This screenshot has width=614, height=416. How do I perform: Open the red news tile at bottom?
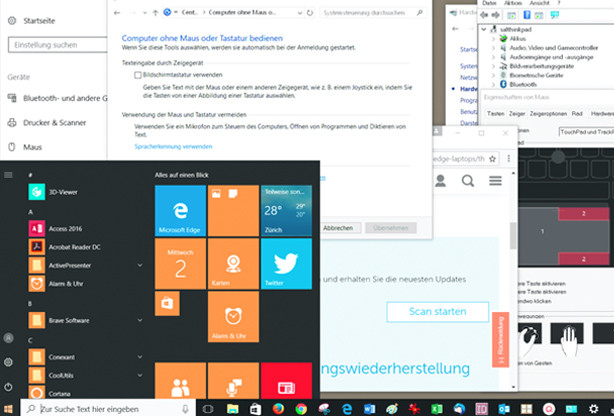pyautogui.click(x=286, y=381)
